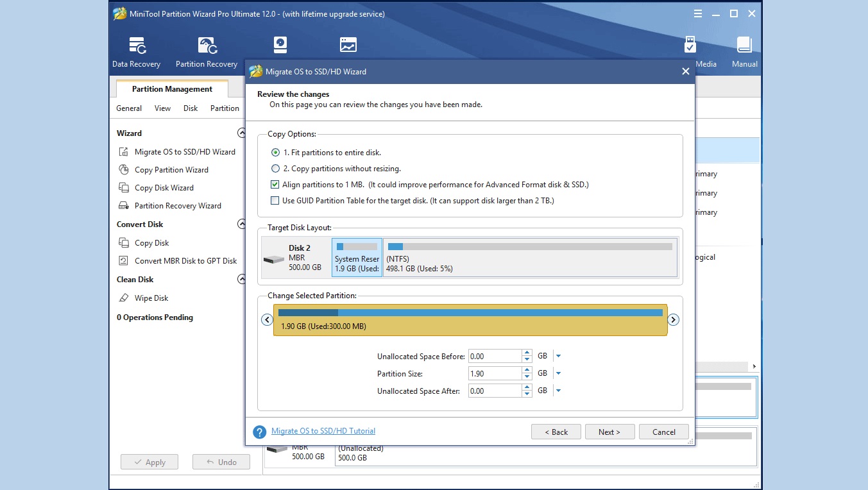Cancel the migration wizard
868x490 pixels.
coord(664,432)
